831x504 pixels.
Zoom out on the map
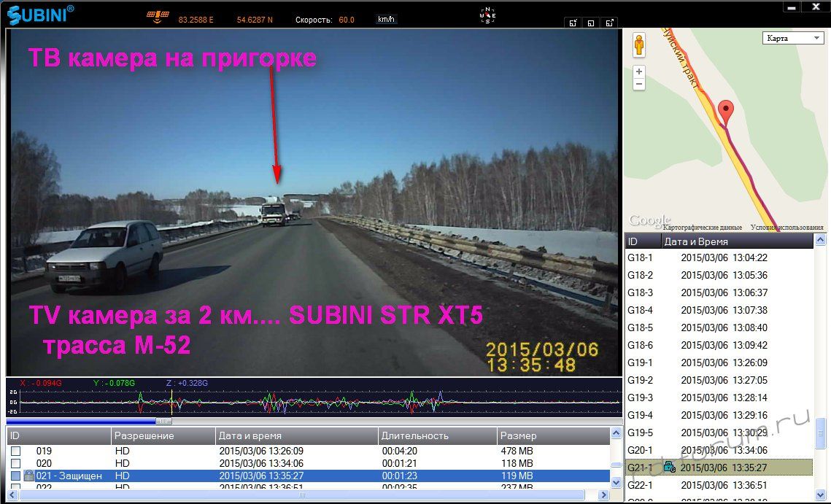click(639, 85)
